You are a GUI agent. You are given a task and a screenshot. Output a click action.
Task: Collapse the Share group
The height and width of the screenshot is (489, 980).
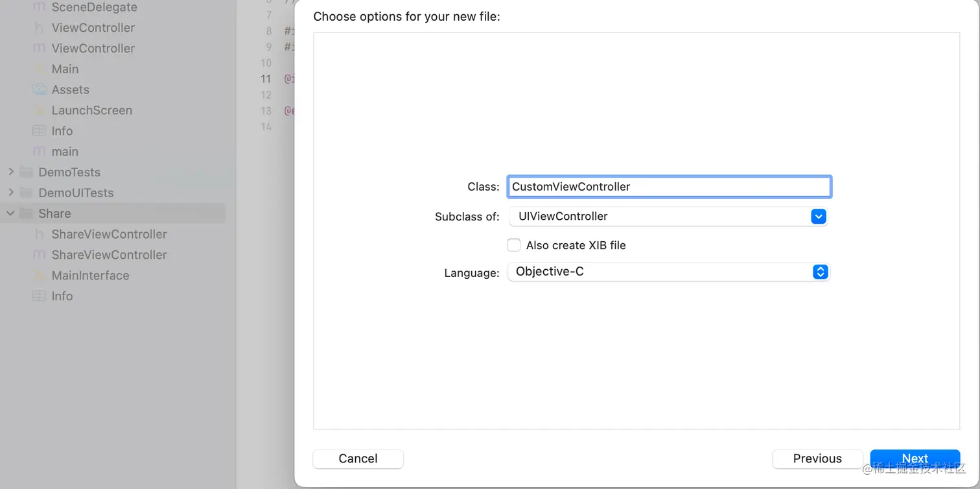[x=10, y=213]
